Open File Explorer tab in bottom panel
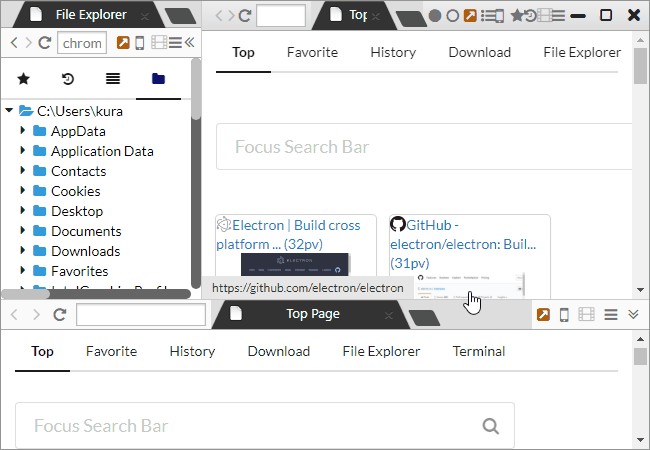 pos(381,351)
